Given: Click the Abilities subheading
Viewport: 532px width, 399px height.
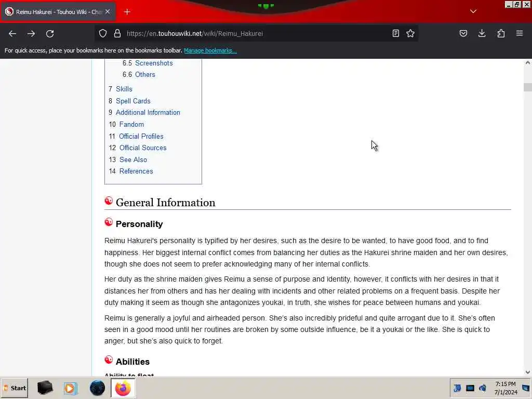Looking at the screenshot, I should click(132, 362).
